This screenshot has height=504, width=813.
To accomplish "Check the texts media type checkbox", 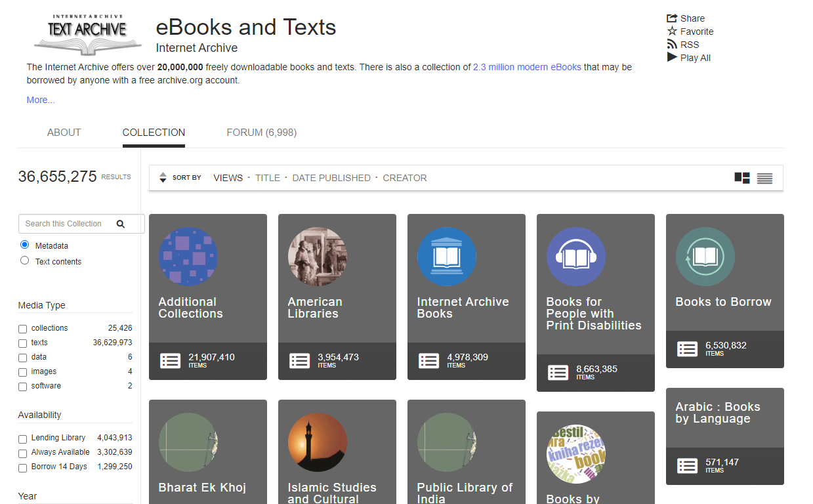I will (22, 342).
